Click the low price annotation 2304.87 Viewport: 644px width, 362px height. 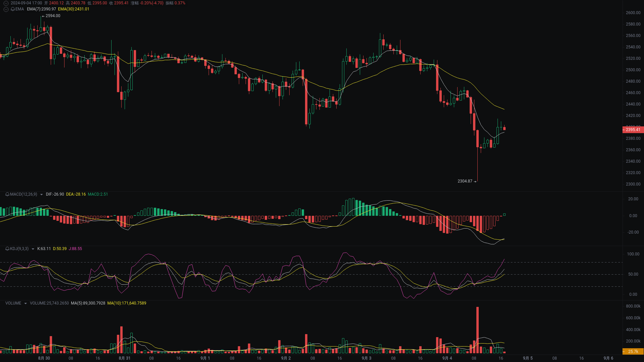point(465,181)
